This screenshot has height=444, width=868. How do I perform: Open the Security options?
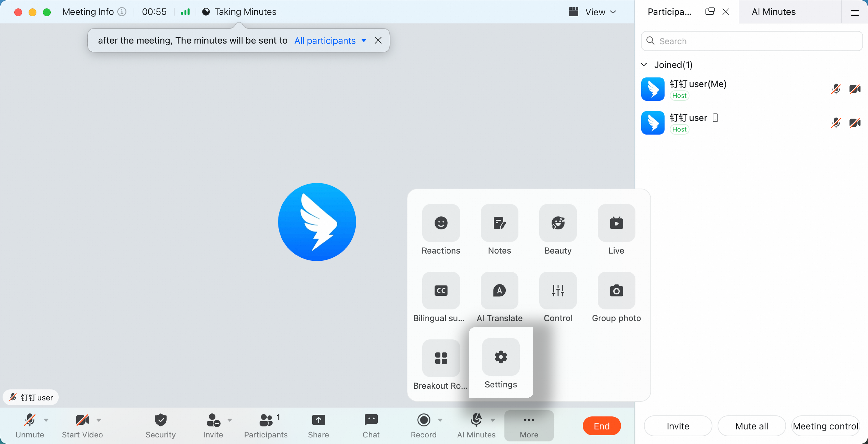pyautogui.click(x=161, y=426)
